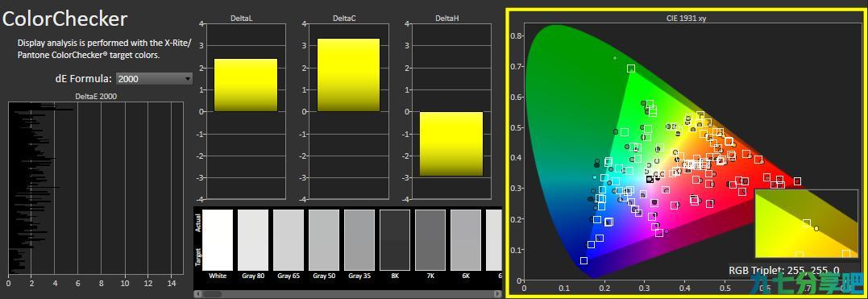This screenshot has width=868, height=299.
Task: Select the 7K color swatch
Action: point(430,239)
